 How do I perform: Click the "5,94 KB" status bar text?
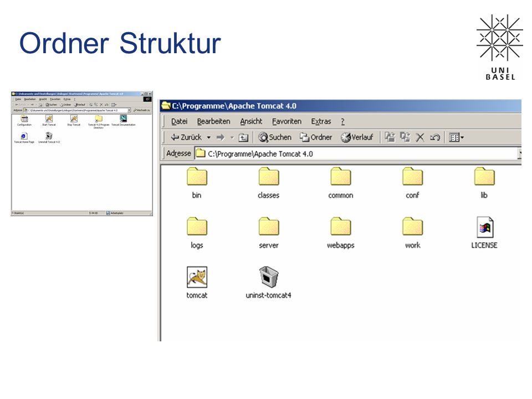click(93, 213)
